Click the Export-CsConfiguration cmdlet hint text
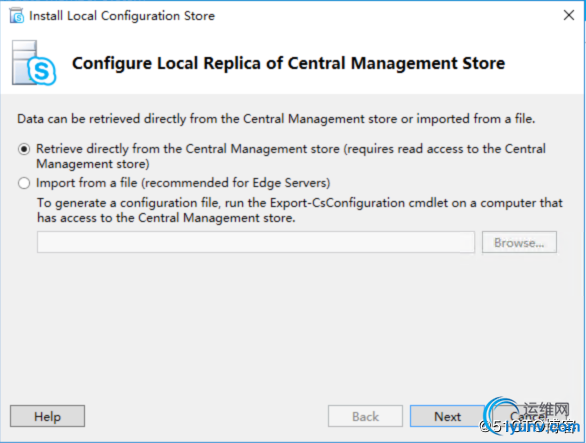Viewport: 586px width, 443px height. point(300,210)
